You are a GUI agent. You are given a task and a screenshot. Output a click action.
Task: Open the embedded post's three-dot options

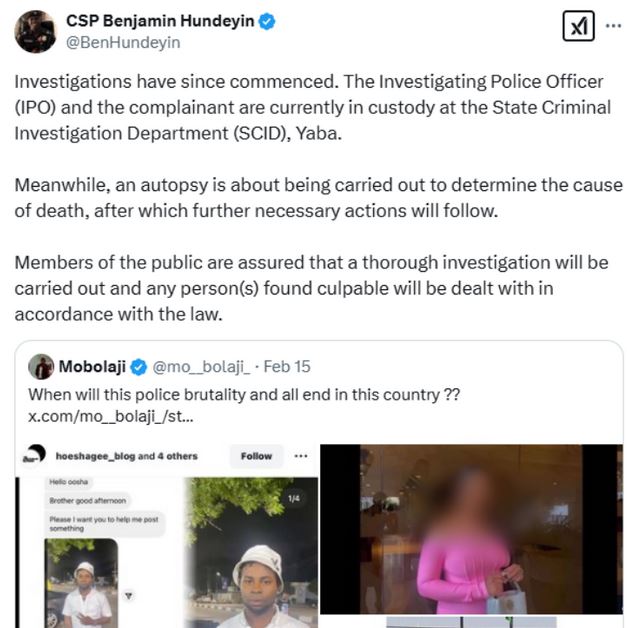coord(301,456)
